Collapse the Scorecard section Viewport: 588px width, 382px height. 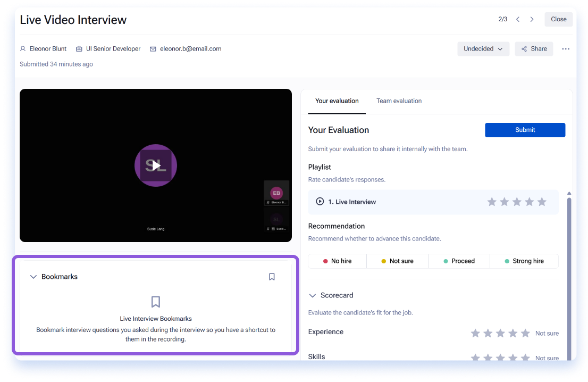(312, 296)
